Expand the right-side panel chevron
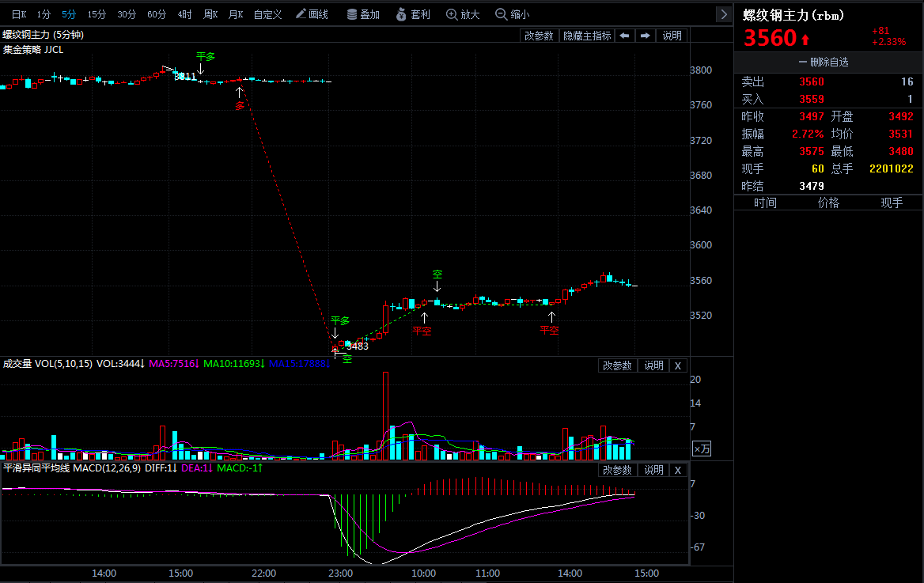 [x=723, y=14]
